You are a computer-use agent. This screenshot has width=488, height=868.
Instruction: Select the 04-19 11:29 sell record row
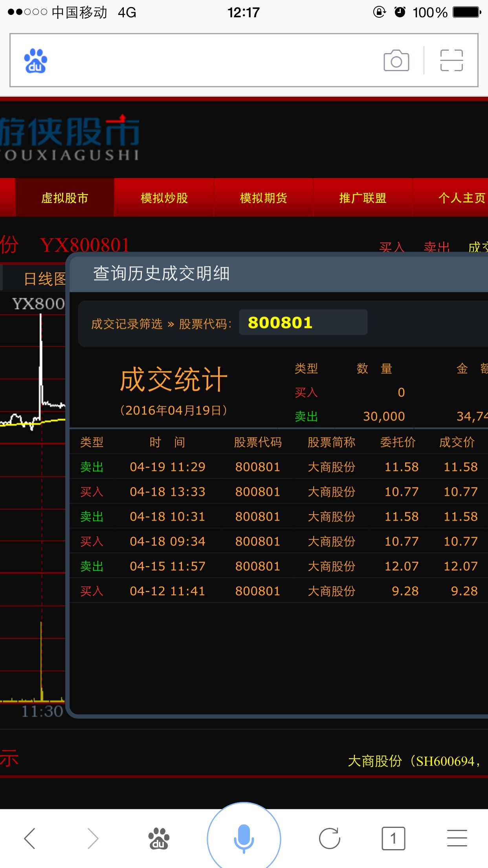pos(279,467)
